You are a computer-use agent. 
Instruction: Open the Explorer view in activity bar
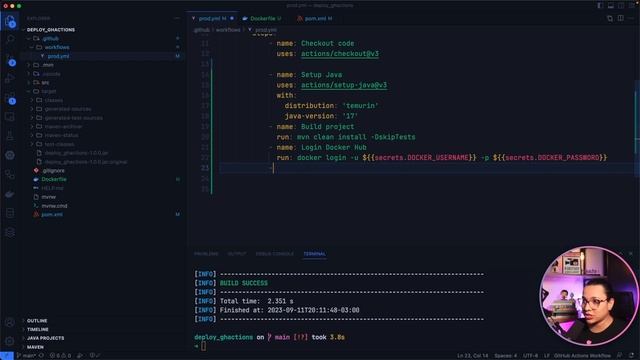(x=10, y=20)
